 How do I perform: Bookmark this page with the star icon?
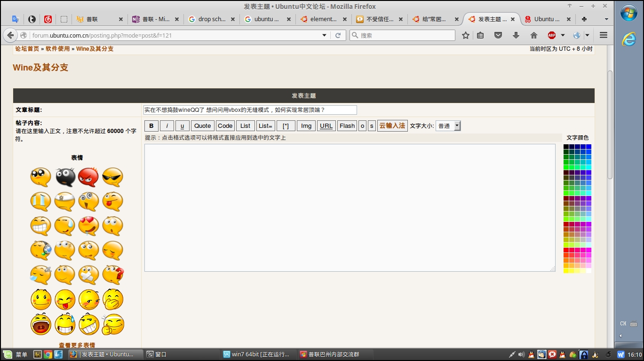click(x=465, y=35)
